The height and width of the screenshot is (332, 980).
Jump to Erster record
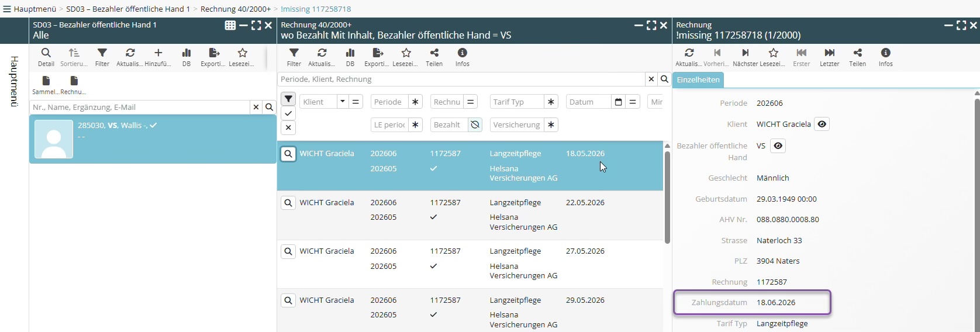coord(802,57)
